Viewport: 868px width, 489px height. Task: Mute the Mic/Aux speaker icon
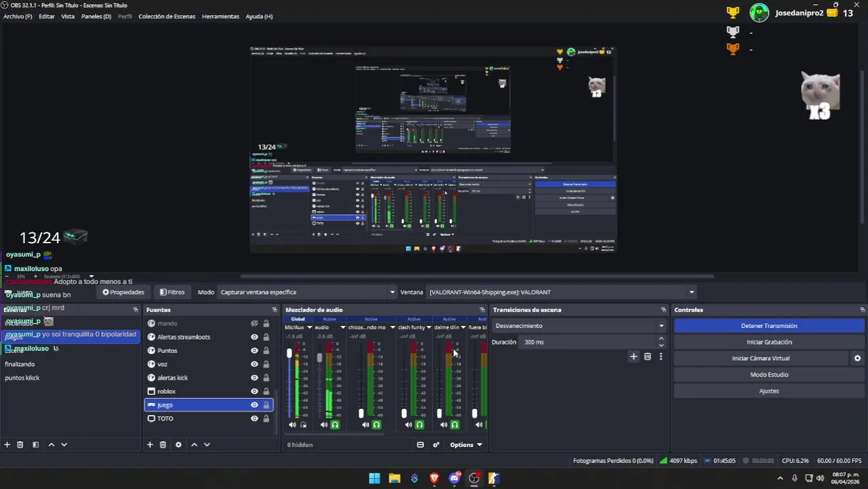(x=293, y=424)
